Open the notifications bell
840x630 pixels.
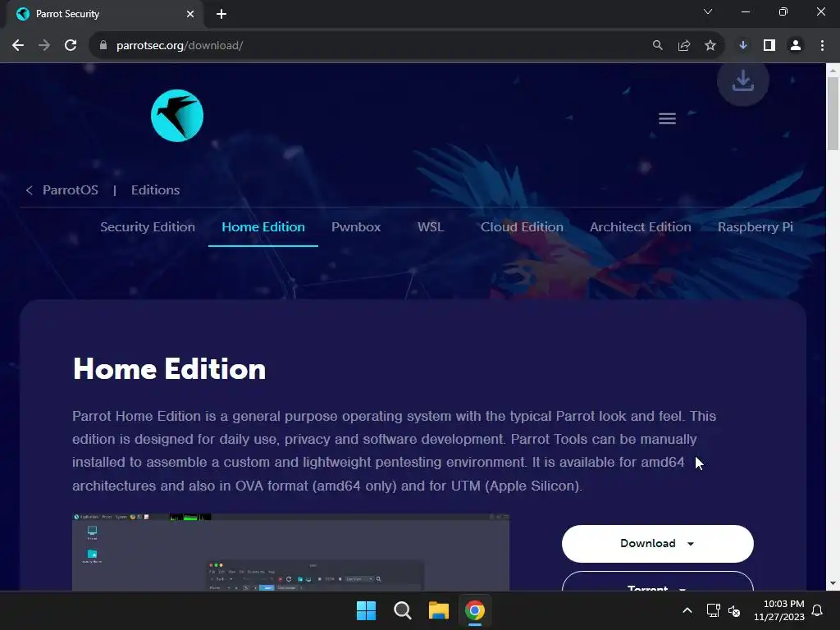(817, 610)
